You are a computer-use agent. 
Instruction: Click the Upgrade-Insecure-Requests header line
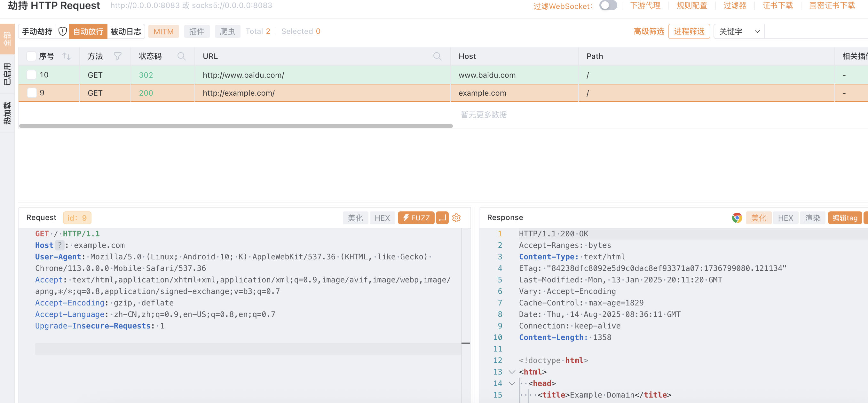100,326
